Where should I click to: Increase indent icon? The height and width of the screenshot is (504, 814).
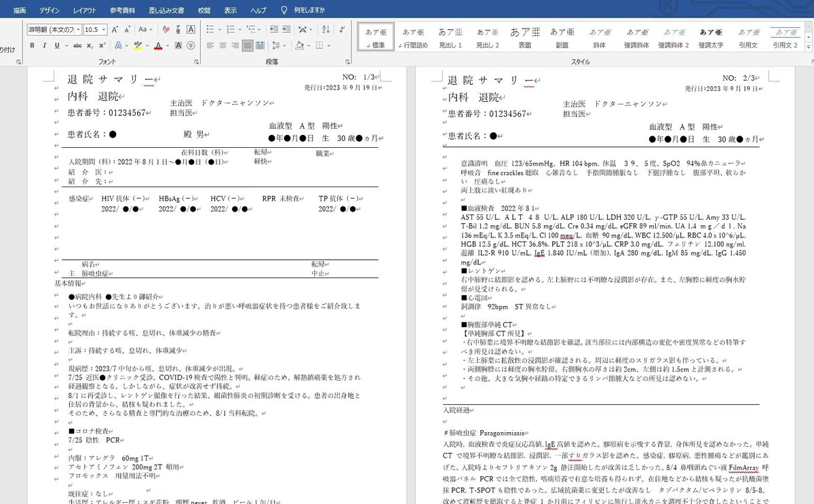[x=287, y=30]
